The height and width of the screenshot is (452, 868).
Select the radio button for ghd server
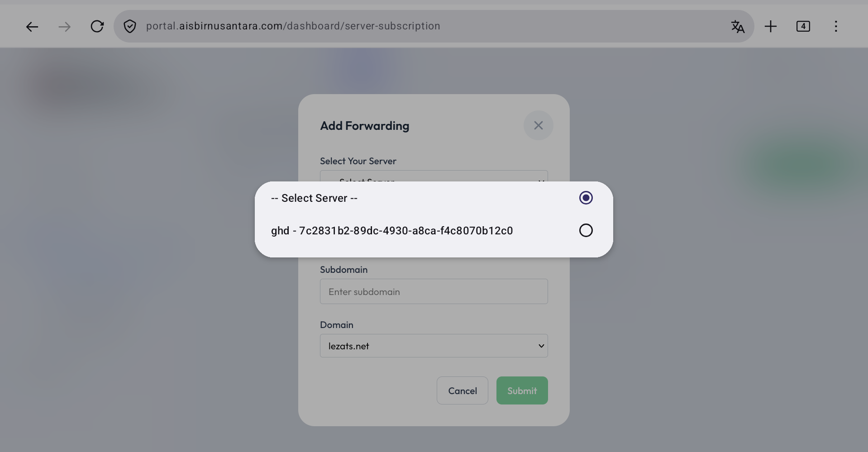point(586,231)
